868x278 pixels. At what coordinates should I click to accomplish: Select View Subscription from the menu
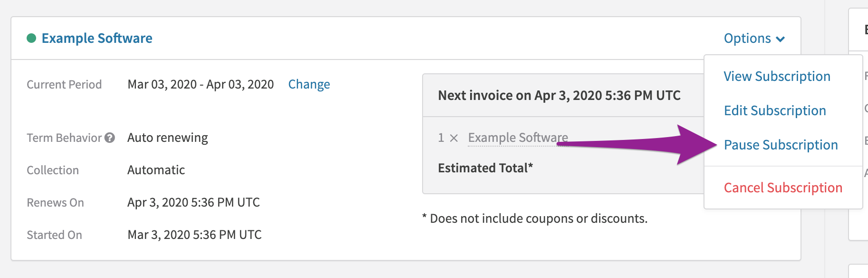click(x=777, y=76)
